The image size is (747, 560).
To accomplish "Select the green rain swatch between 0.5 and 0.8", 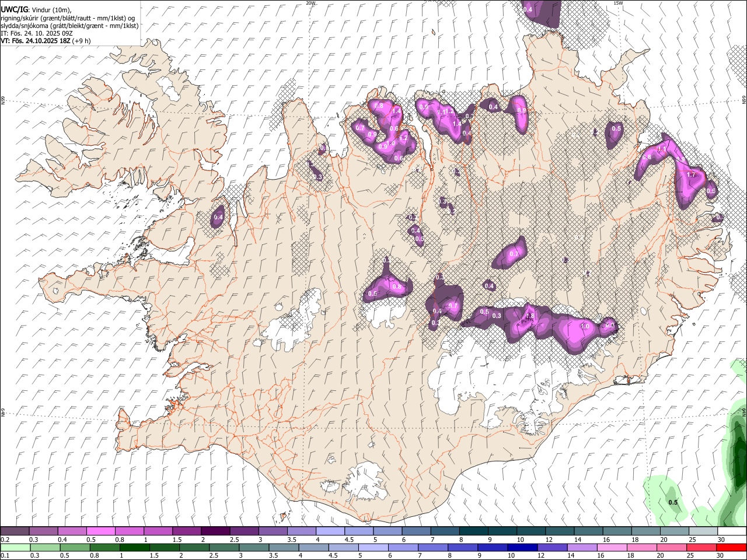I will [x=75, y=547].
